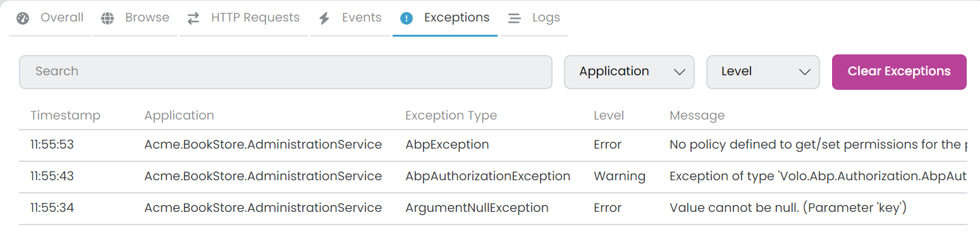Click the Logs lines icon
The width and height of the screenshot is (980, 234).
pos(515,18)
